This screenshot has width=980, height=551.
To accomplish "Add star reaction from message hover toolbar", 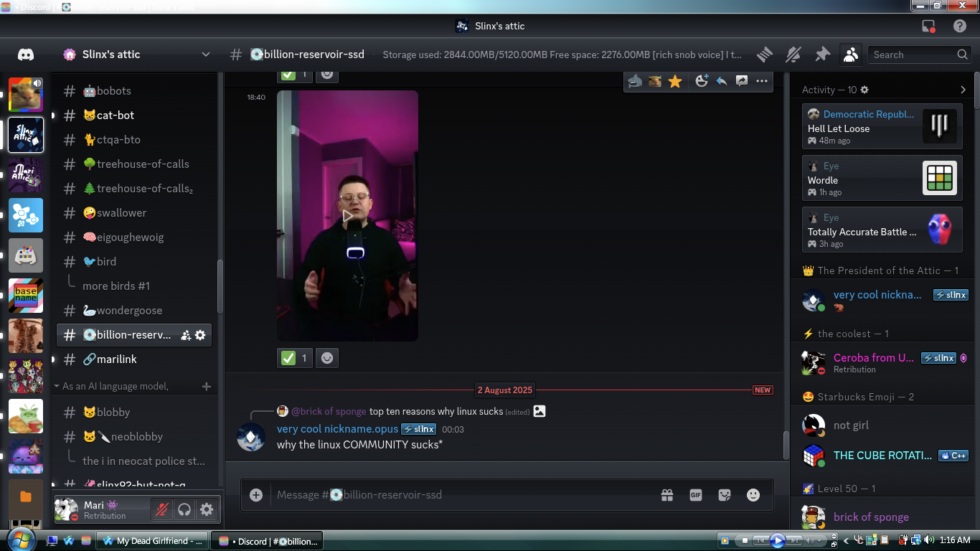I will [x=675, y=81].
